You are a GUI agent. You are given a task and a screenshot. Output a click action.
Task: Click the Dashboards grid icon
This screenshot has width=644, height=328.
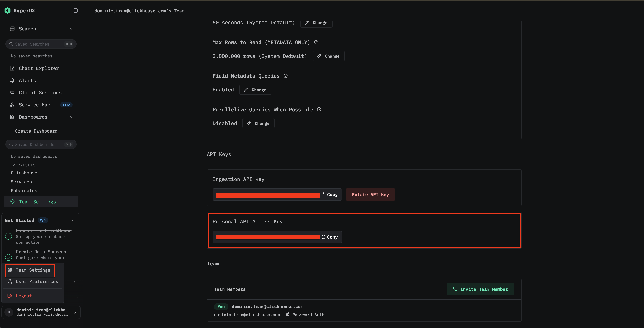[12, 117]
